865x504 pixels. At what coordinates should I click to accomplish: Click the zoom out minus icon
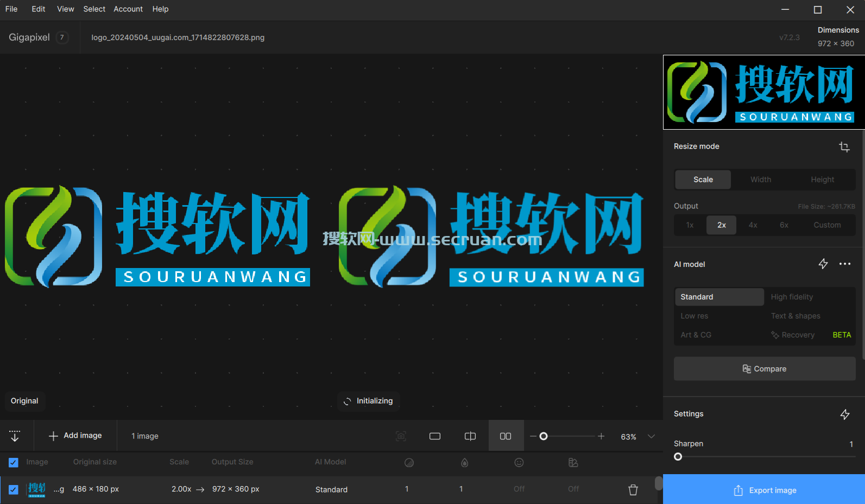pyautogui.click(x=533, y=436)
